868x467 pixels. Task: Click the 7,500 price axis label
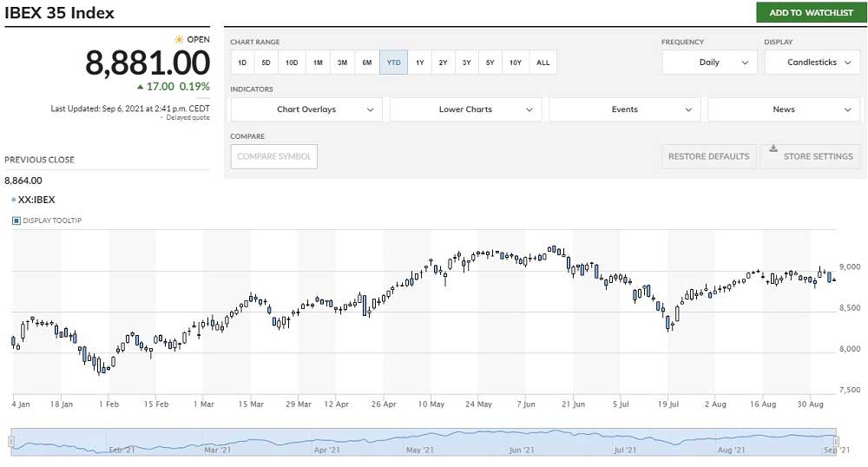850,390
